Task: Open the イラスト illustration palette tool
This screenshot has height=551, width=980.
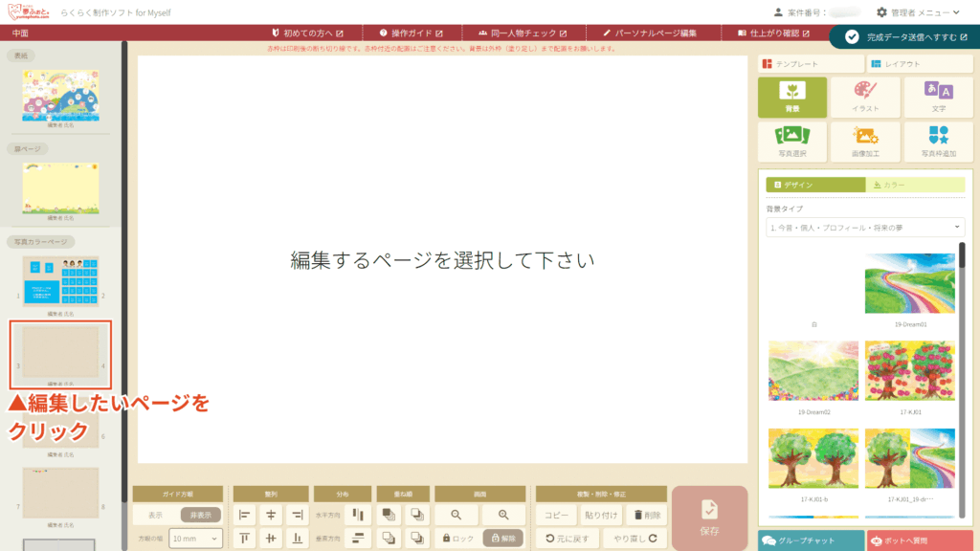Action: click(864, 97)
